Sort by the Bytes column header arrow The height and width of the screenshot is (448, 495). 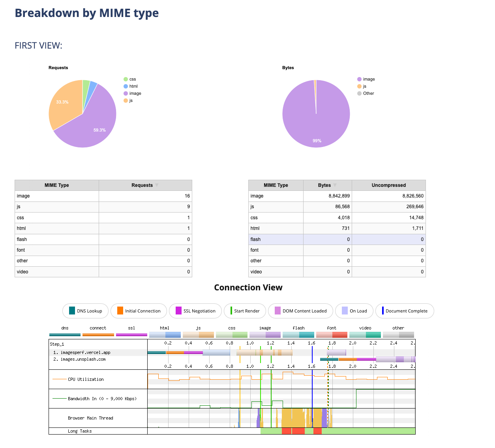[335, 185]
